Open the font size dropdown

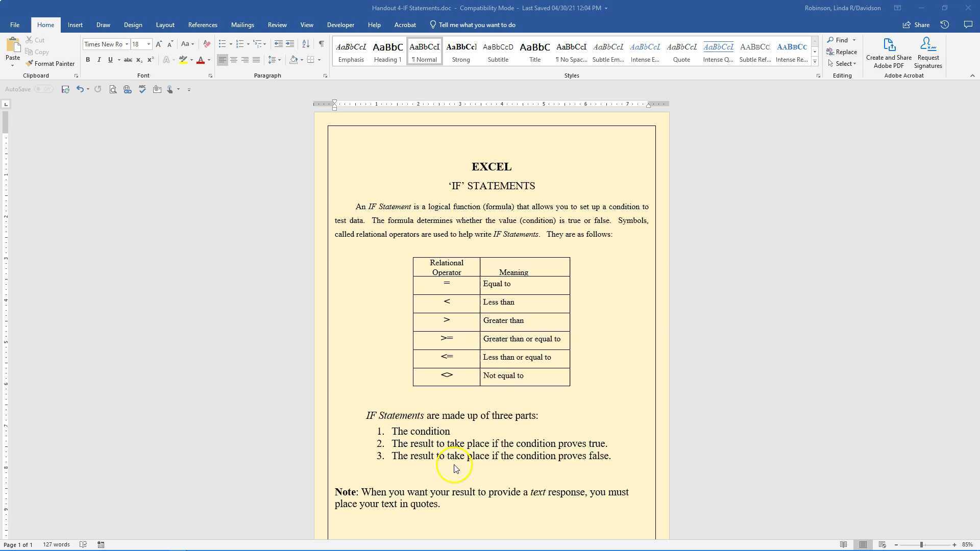[x=149, y=44]
